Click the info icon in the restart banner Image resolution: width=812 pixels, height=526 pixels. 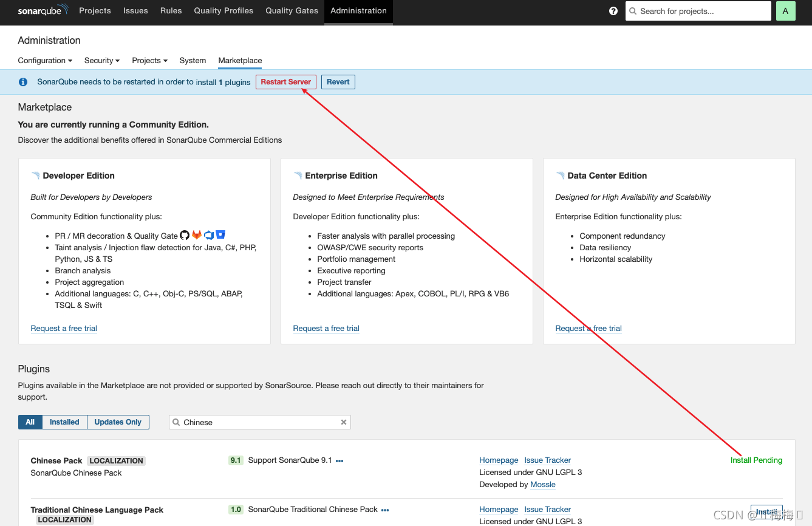pos(23,82)
